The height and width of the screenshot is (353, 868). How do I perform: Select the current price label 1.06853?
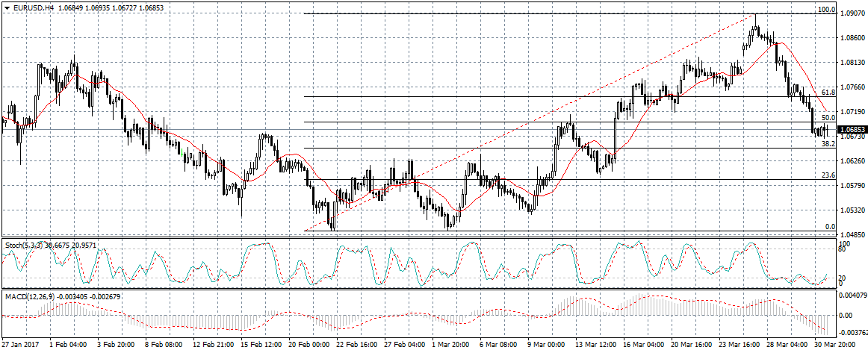pyautogui.click(x=852, y=129)
